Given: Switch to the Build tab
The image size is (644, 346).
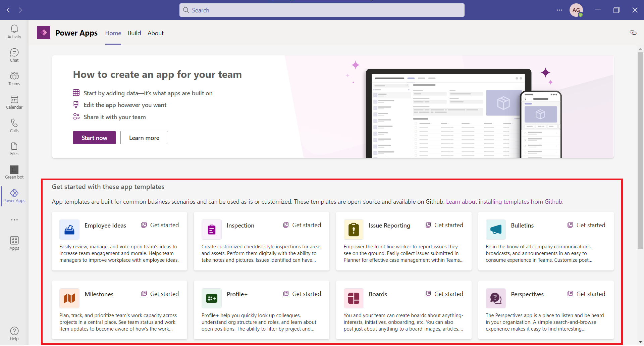Looking at the screenshot, I should [x=134, y=33].
